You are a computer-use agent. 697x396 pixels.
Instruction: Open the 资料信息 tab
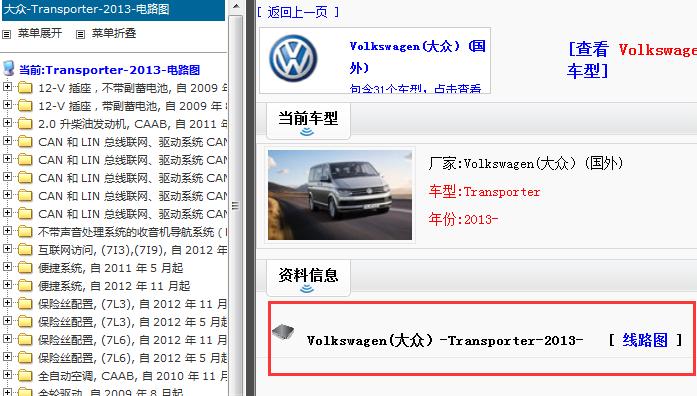point(308,278)
